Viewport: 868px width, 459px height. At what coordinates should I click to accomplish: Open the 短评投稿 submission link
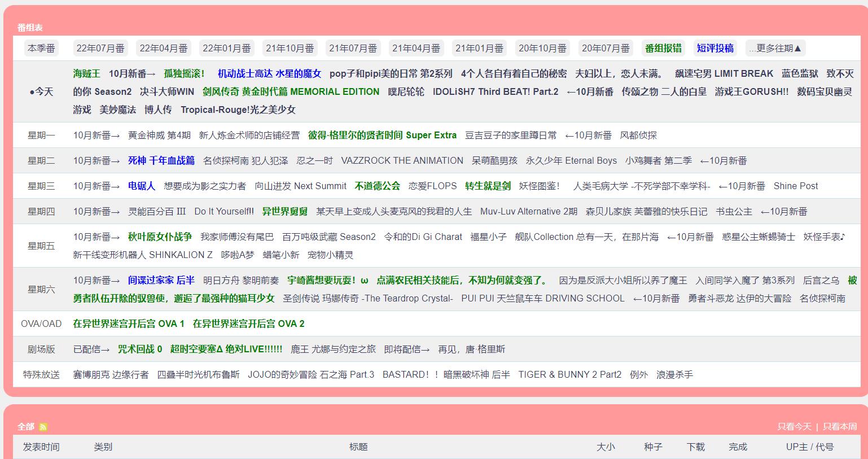point(716,48)
